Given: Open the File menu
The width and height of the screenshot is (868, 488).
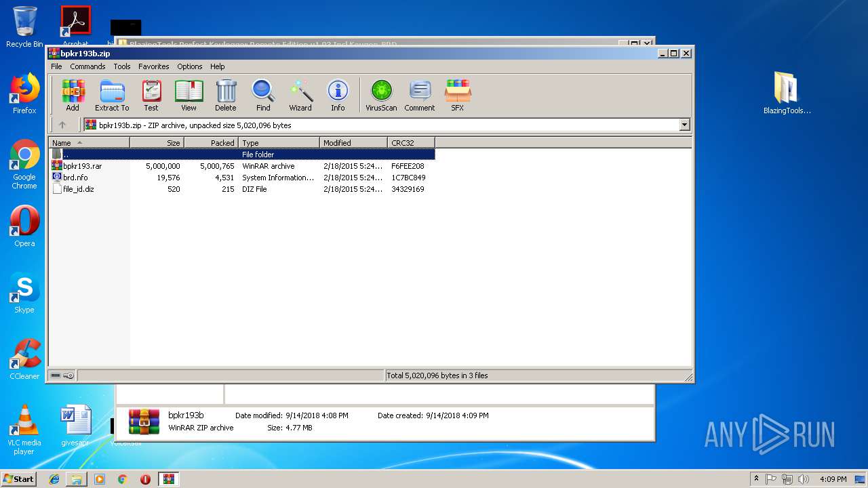Looking at the screenshot, I should (x=56, y=66).
